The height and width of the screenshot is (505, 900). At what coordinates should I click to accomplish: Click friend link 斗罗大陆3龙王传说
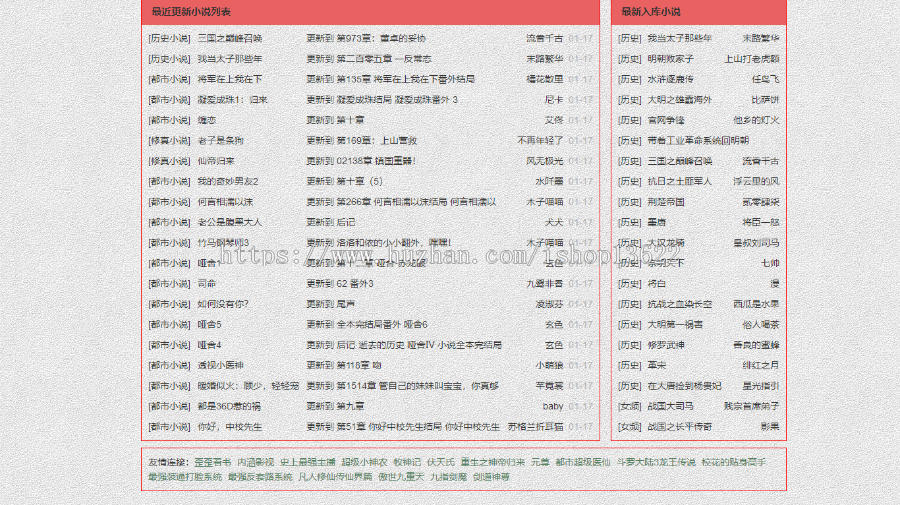coord(656,462)
